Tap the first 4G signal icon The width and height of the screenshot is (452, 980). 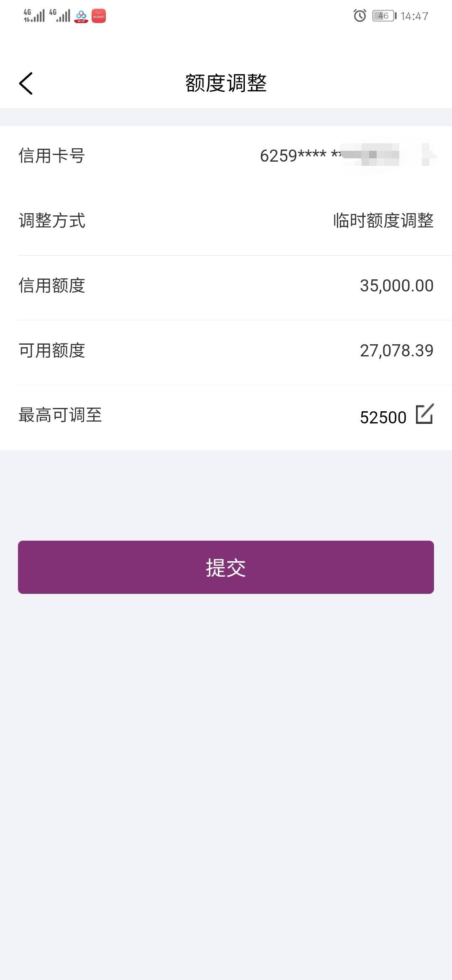coord(34,15)
